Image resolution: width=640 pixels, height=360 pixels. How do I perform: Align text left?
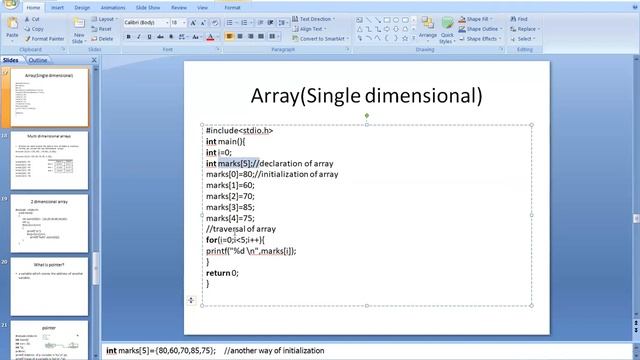[x=229, y=37]
